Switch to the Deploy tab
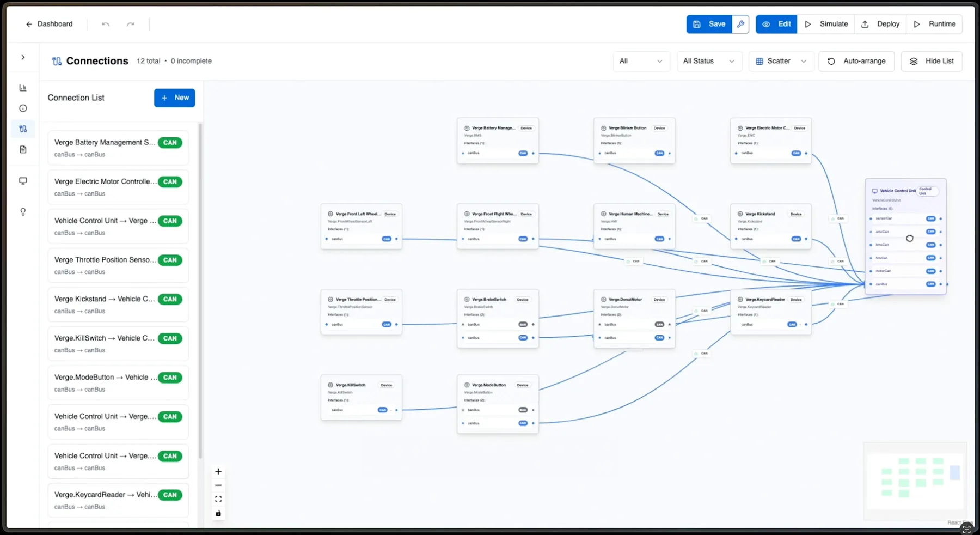The height and width of the screenshot is (535, 980). (880, 24)
